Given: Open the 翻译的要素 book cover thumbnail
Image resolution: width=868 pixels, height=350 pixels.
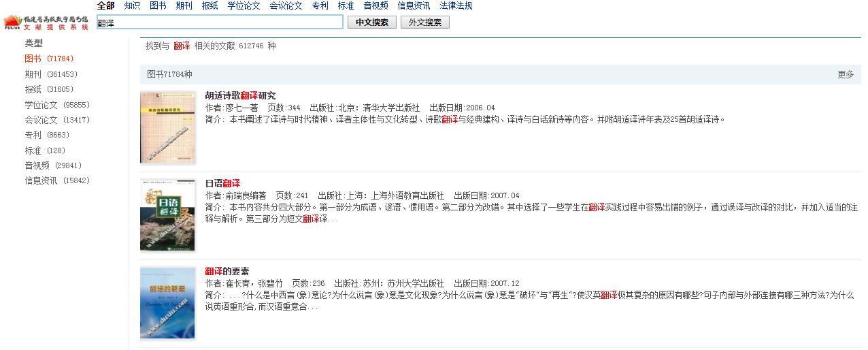Looking at the screenshot, I should (167, 302).
